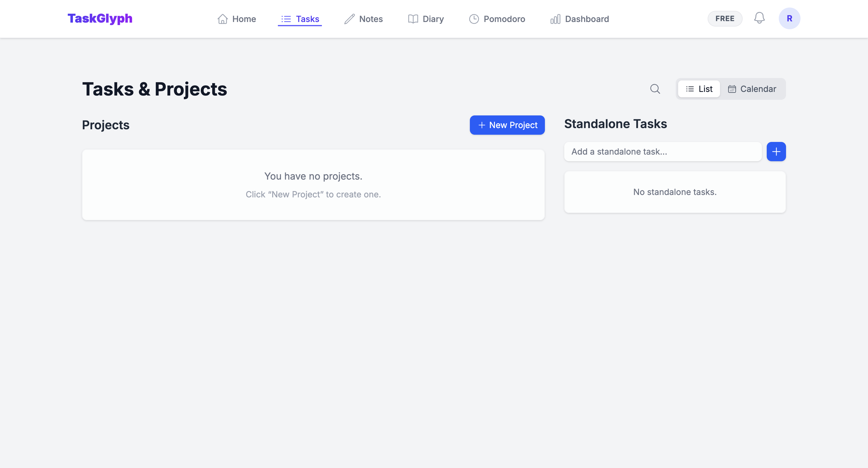Click the TaskGlyph logo

tap(100, 18)
